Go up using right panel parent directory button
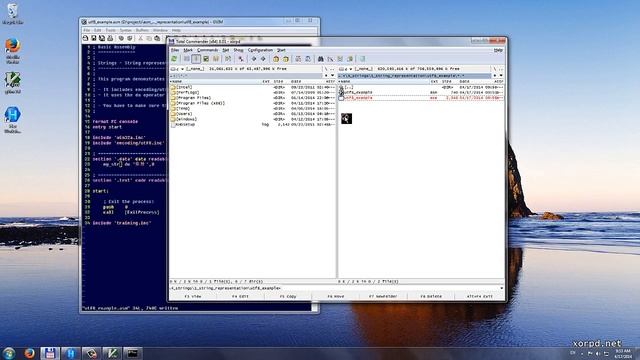Screen dimensions: 640x360 tap(501, 69)
